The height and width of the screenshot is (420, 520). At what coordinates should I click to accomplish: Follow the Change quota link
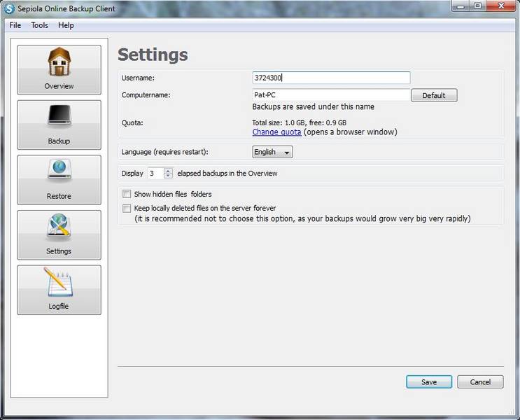coord(276,132)
